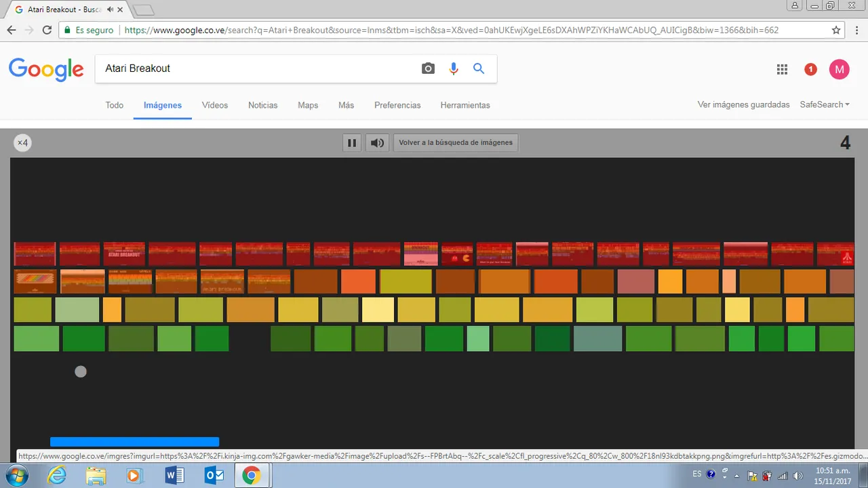Close the Atari Breakout tab
This screenshot has width=868, height=488.
tap(121, 10)
